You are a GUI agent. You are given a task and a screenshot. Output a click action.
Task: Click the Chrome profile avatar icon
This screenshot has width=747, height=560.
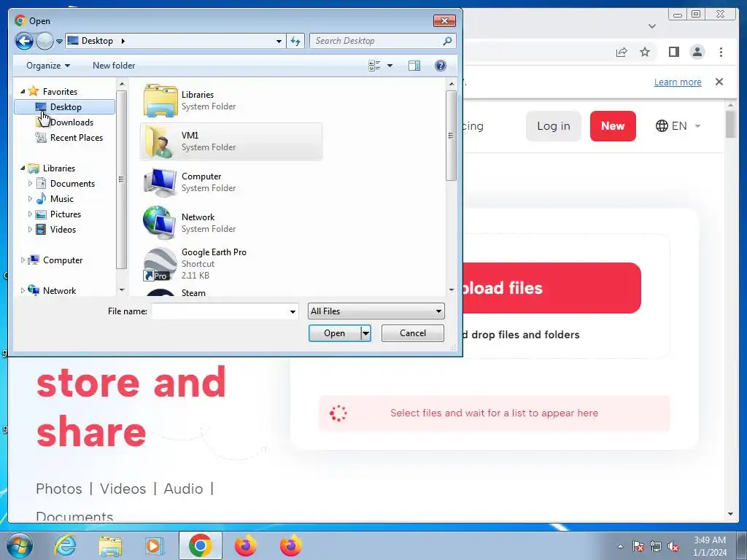pyautogui.click(x=697, y=52)
